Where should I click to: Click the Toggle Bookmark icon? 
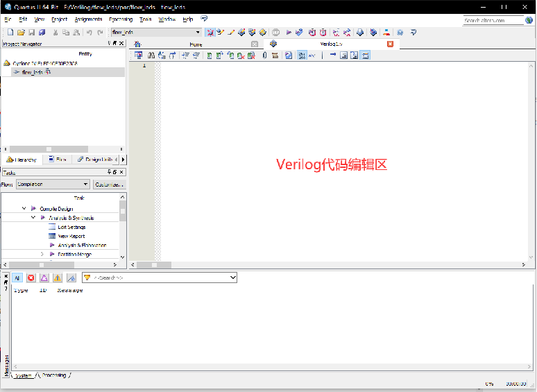point(210,55)
